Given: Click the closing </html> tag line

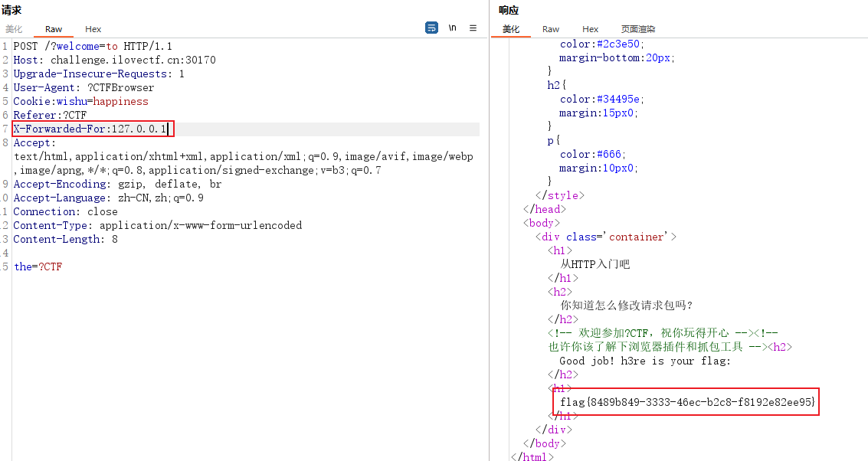Looking at the screenshot, I should click(532, 456).
